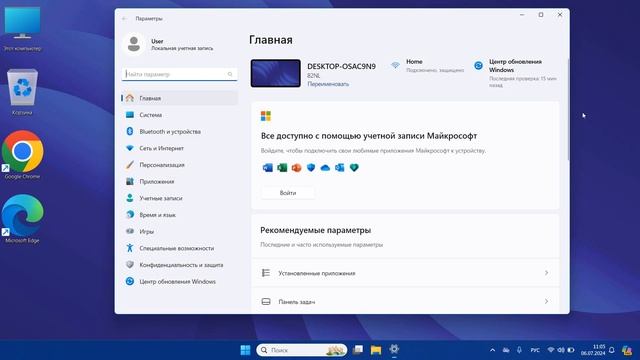Click the heading "Рекомендуемые параметры"
The image size is (640, 360).
[316, 230]
